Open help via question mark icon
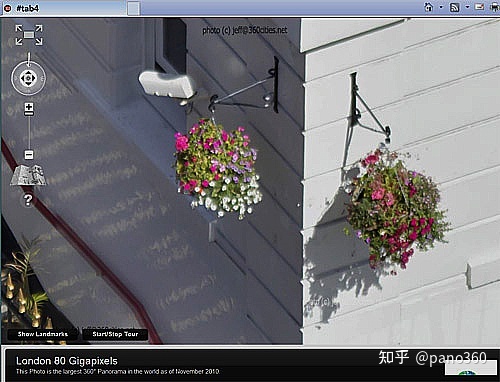The height and width of the screenshot is (382, 500). coord(28,200)
